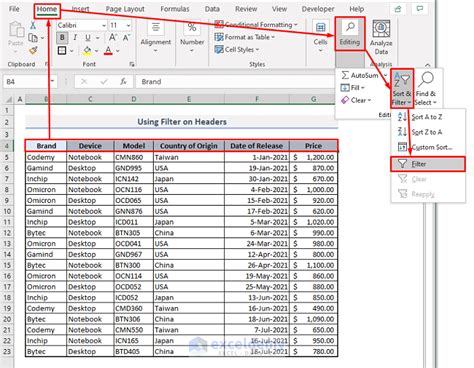The height and width of the screenshot is (368, 474).
Task: Choose Custom Sort option
Action: (x=428, y=147)
